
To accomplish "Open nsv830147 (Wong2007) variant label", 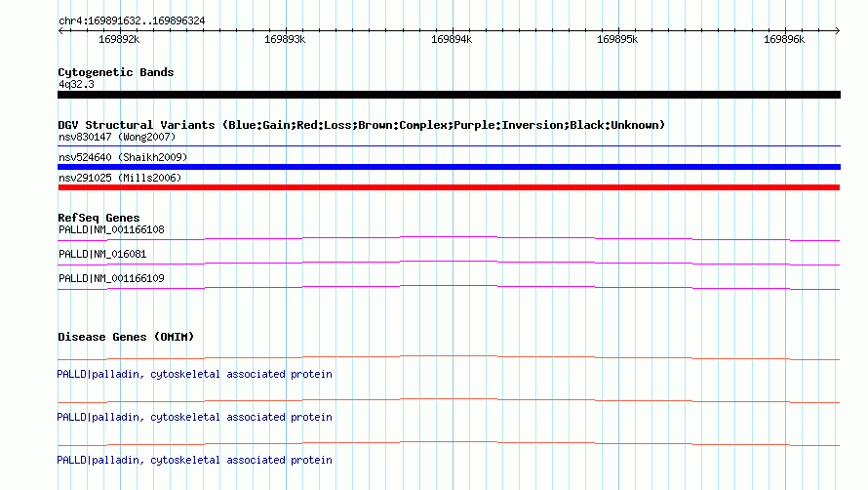I will tap(117, 137).
